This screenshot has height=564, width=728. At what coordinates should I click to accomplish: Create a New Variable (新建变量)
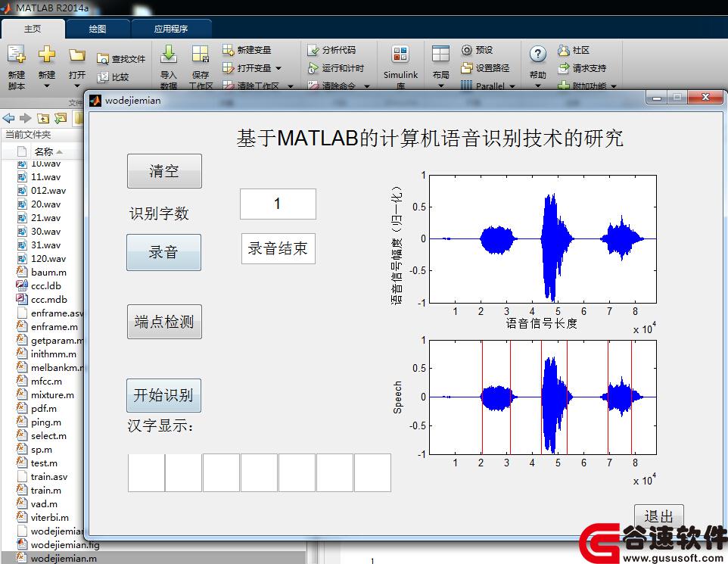point(247,50)
